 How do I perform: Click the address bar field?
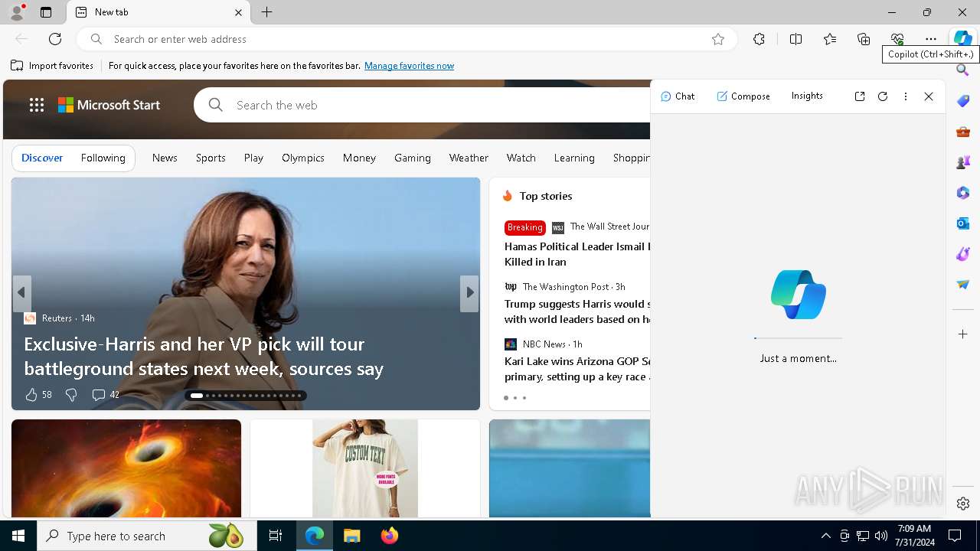406,39
